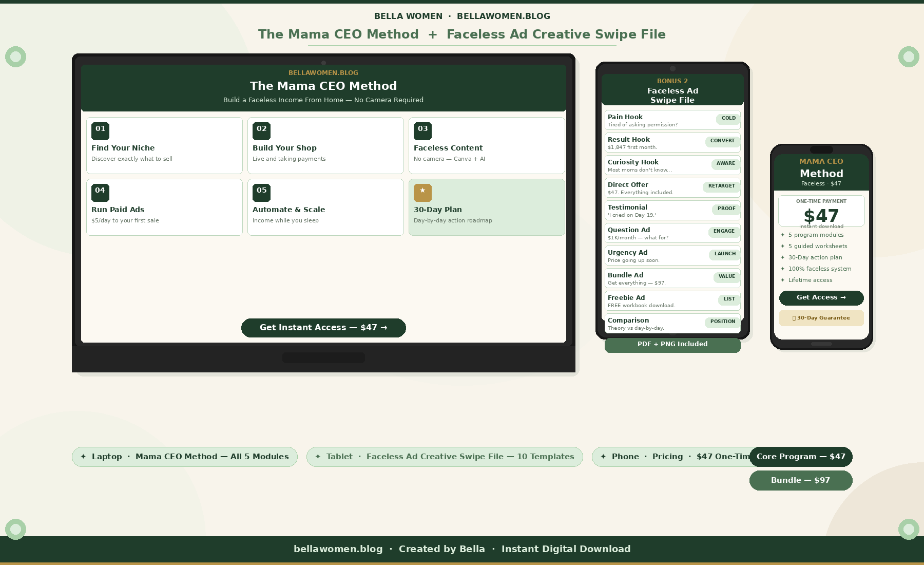Select the Run Paid Ads heading
This screenshot has height=565, width=924.
[118, 210]
